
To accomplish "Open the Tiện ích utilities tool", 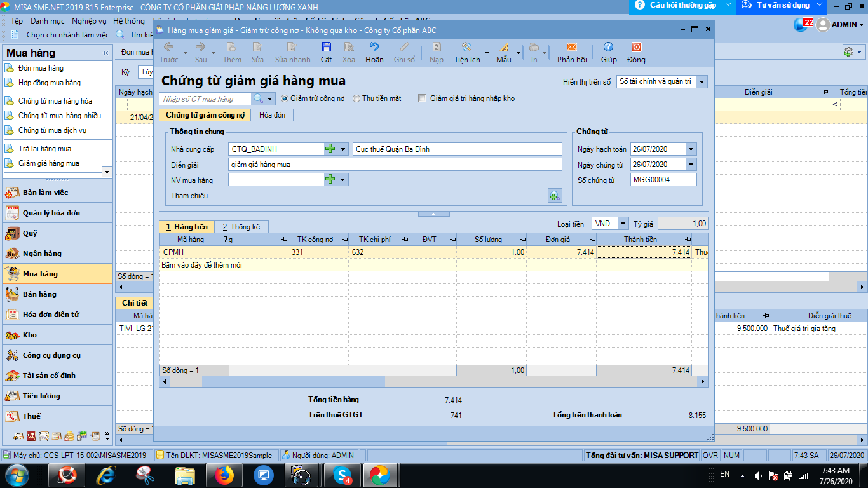I will coord(466,48).
